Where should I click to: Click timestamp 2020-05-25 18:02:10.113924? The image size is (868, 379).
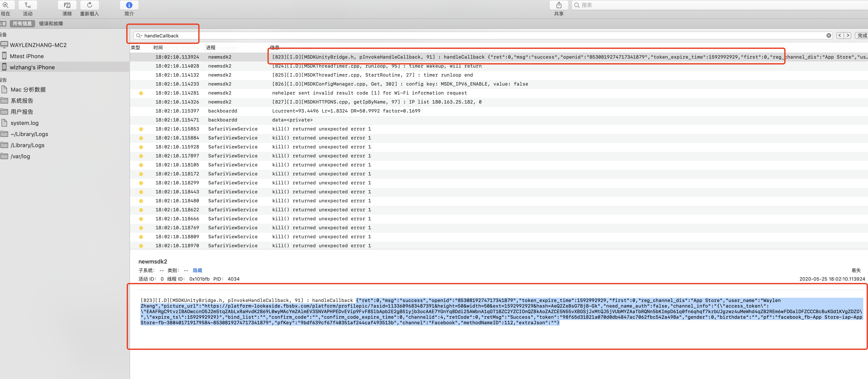point(832,279)
